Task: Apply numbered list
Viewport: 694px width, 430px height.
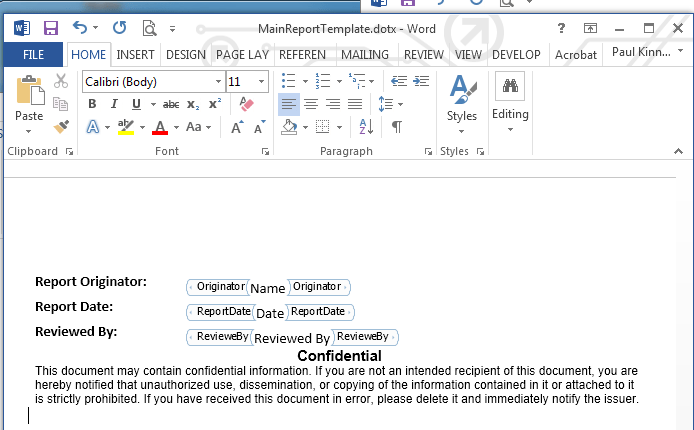Action: click(323, 81)
